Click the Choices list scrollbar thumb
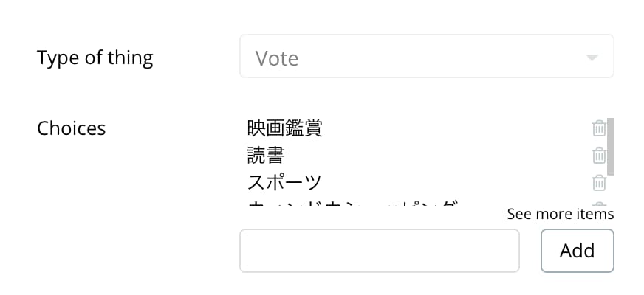The image size is (644, 295). pos(610,147)
